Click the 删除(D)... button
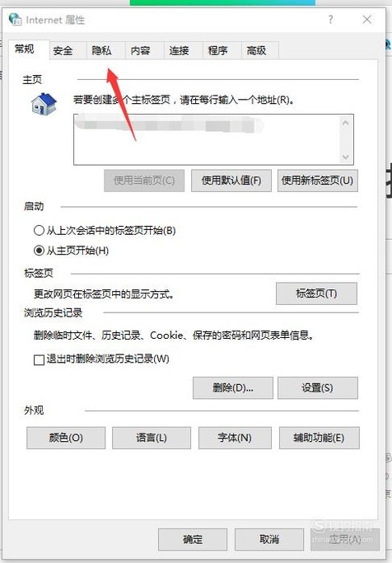 tap(233, 387)
